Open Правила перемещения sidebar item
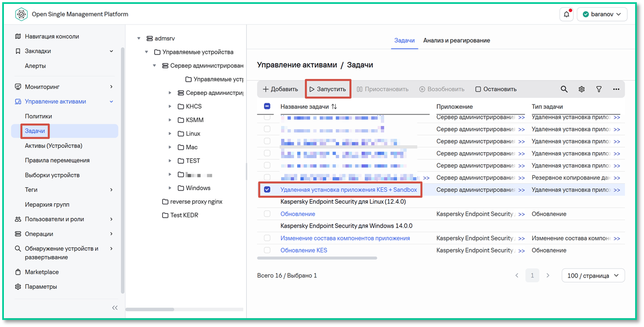The image size is (644, 327). tap(57, 160)
